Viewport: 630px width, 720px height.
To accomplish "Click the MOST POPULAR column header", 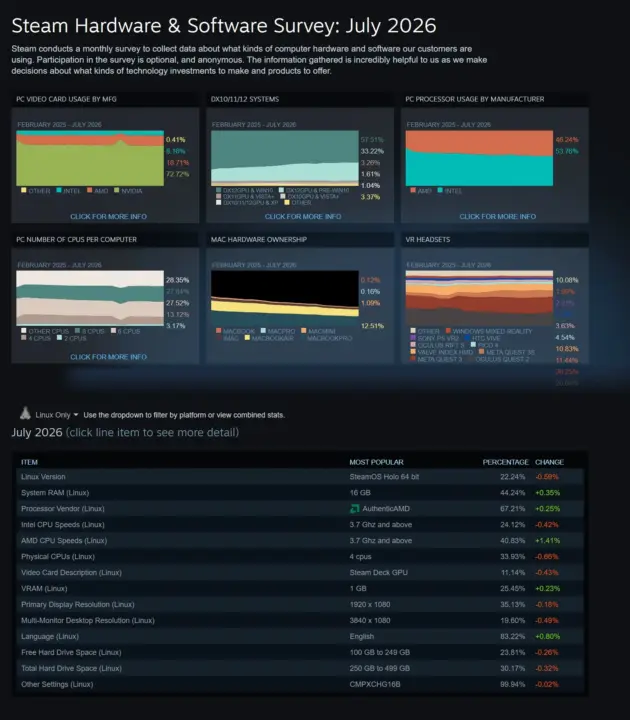I will tap(376, 462).
